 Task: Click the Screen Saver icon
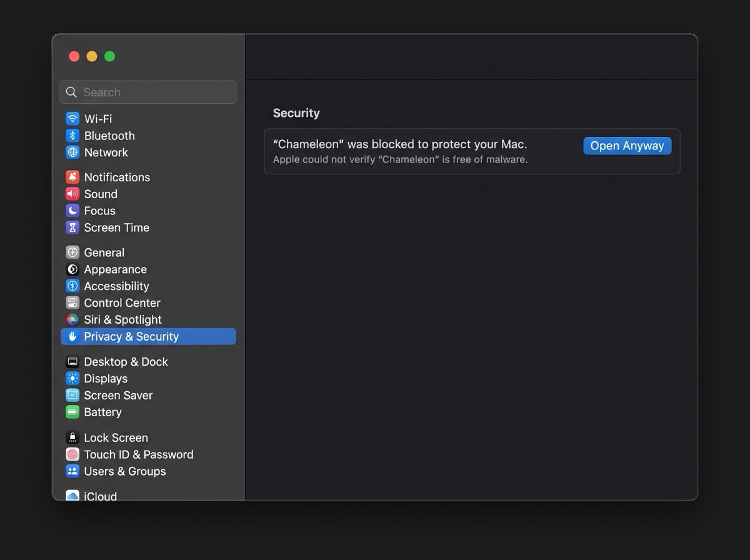click(72, 395)
